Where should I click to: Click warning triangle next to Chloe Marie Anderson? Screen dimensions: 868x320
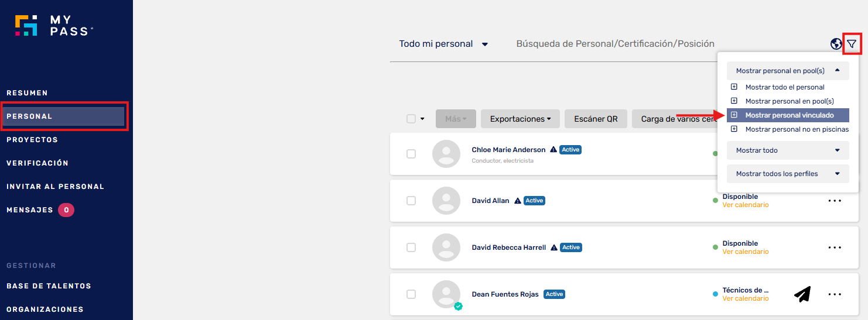tap(553, 150)
